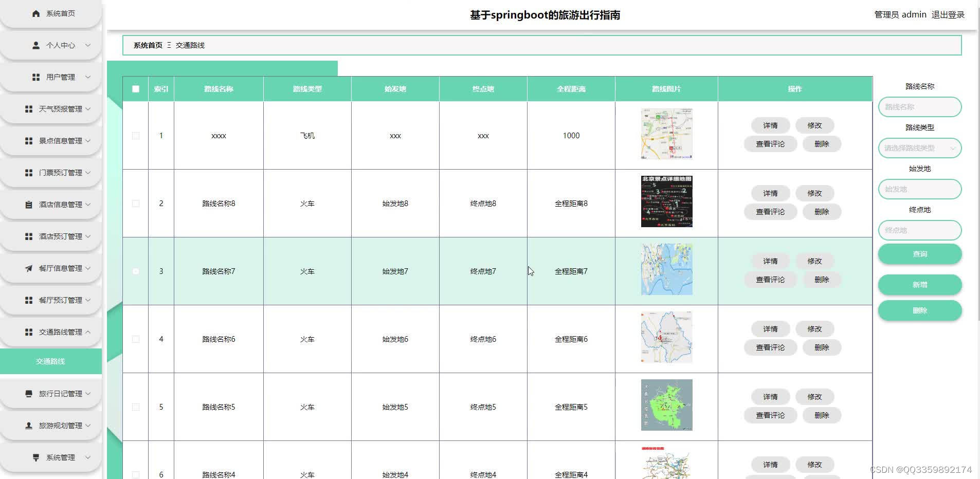
Task: Click 系统首页 breadcrumb link
Action: click(148, 45)
